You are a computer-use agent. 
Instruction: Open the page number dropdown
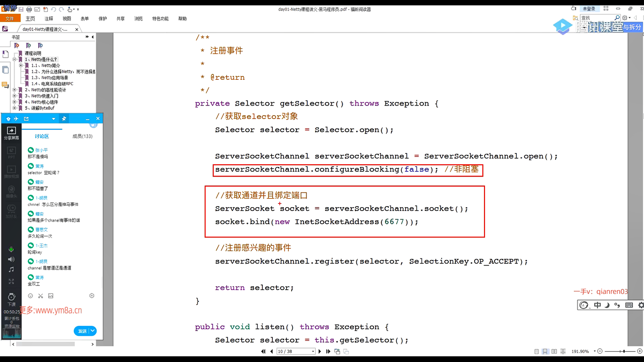[313, 351]
